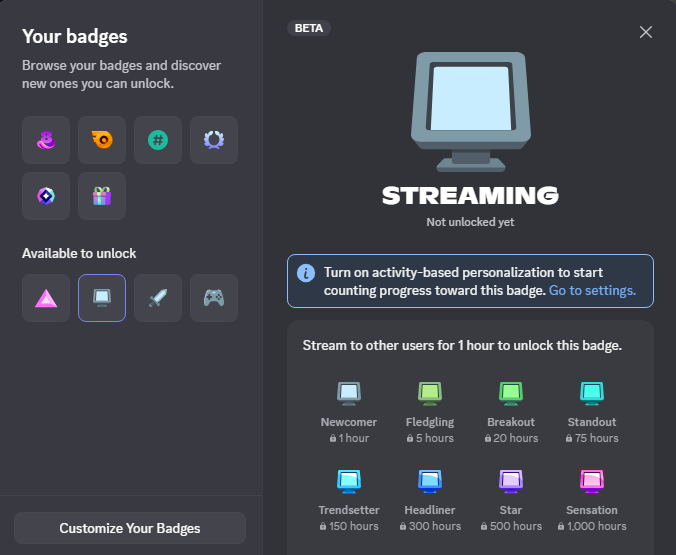Image resolution: width=676 pixels, height=555 pixels.
Task: Click the blue info icon in notice
Action: (306, 273)
